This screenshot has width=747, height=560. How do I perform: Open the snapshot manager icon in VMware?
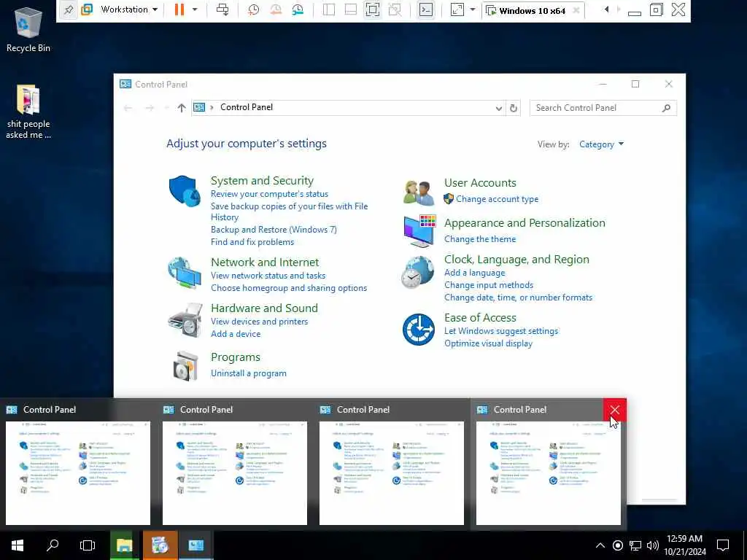298,9
